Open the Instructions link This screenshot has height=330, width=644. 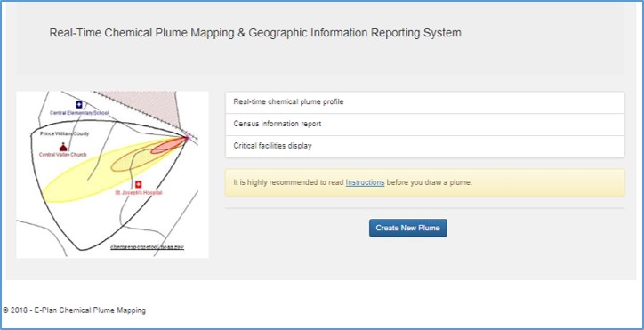pyautogui.click(x=365, y=182)
